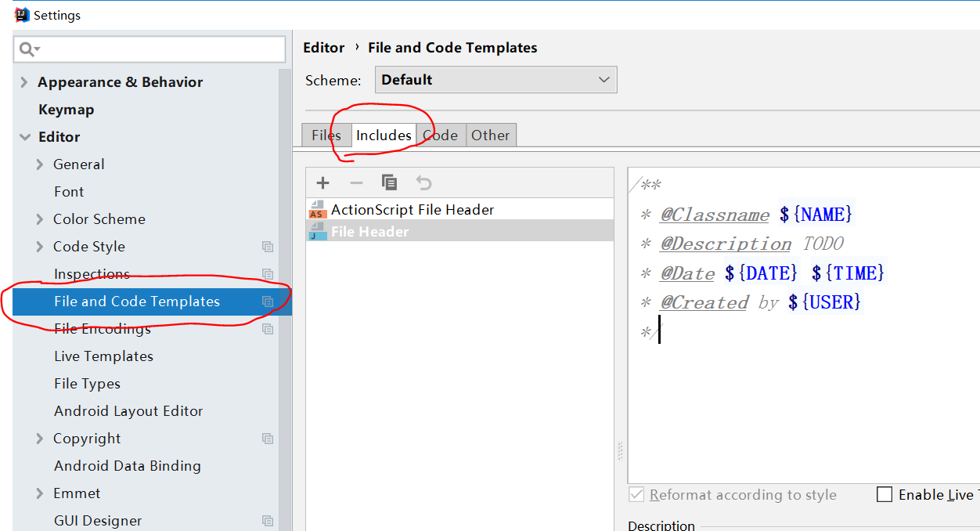Screen dimensions: 980x531
Task: Expand the Color Scheme node
Action: (x=40, y=219)
